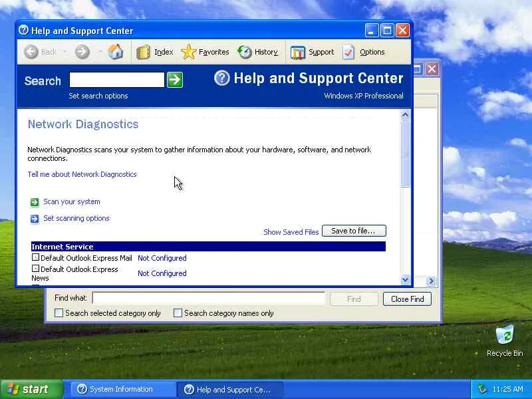
Task: Open Tell me about Network Diagnostics
Action: pos(82,174)
